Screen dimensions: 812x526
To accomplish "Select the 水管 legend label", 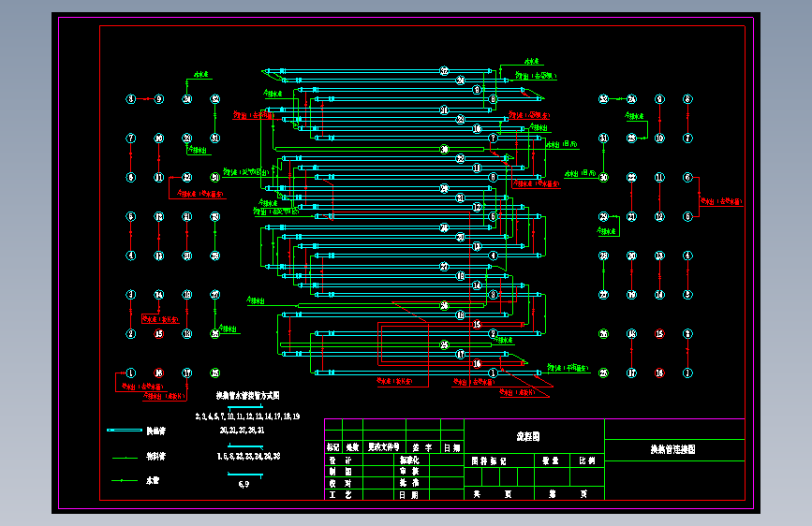I will click(x=153, y=480).
